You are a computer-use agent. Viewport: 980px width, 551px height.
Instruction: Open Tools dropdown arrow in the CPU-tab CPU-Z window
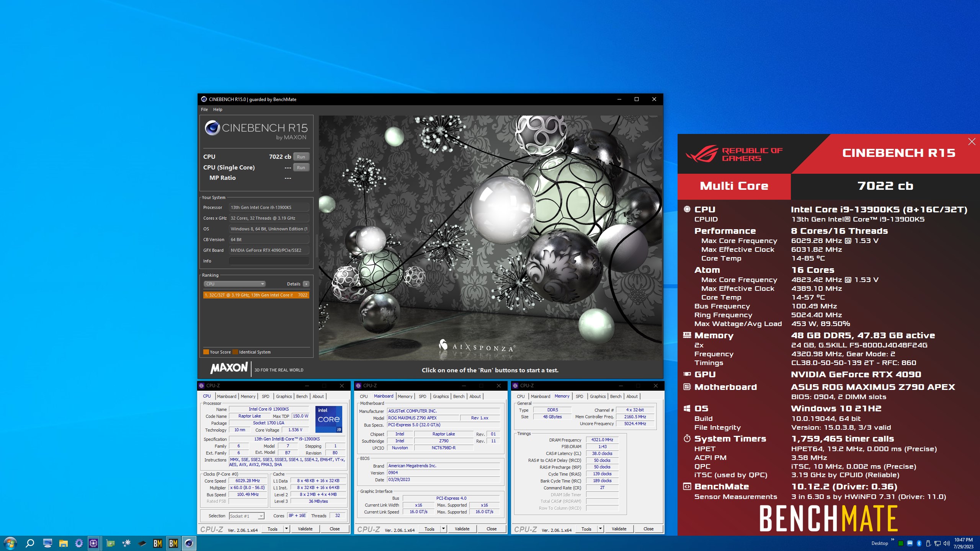pyautogui.click(x=286, y=529)
